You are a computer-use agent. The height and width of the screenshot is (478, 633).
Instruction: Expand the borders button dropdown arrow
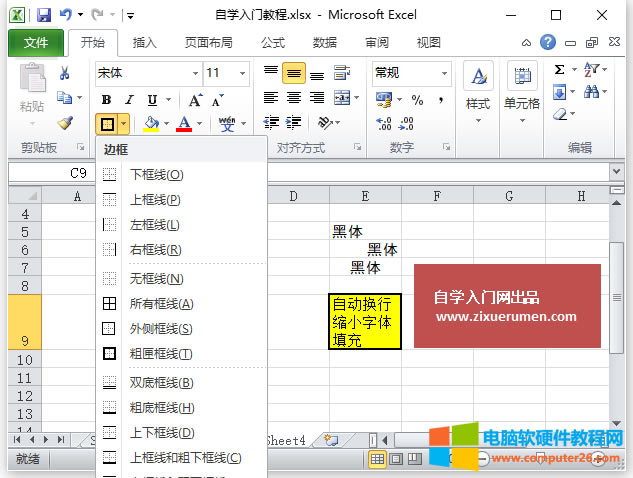pos(124,124)
